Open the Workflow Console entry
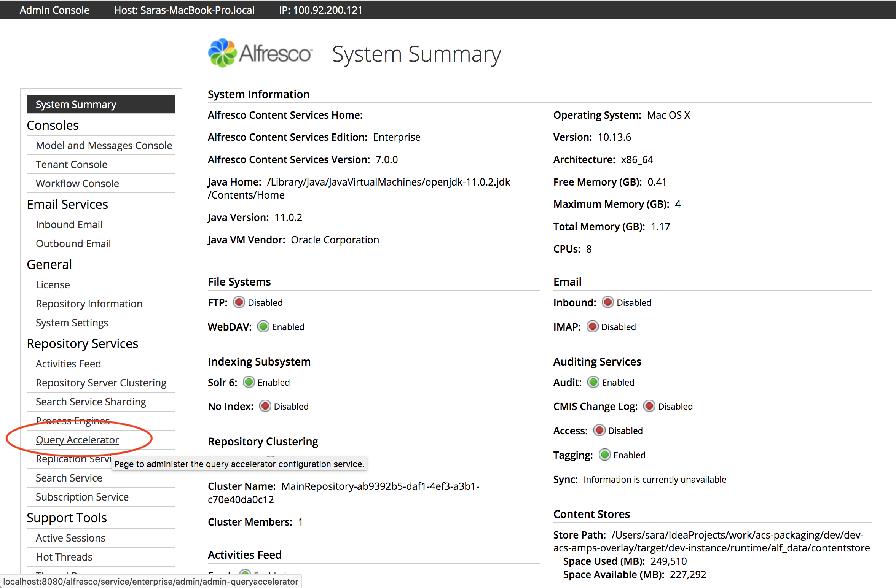The height and width of the screenshot is (588, 896). 77,183
